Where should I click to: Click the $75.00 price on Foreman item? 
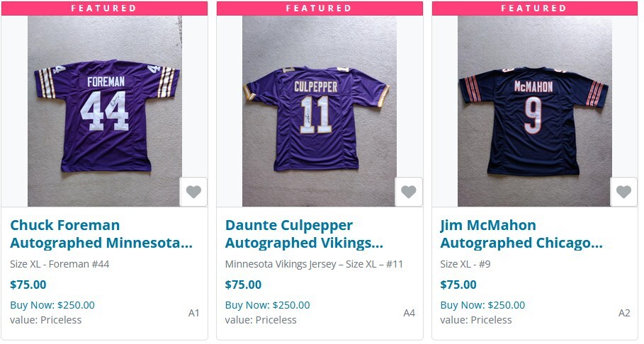pyautogui.click(x=28, y=285)
